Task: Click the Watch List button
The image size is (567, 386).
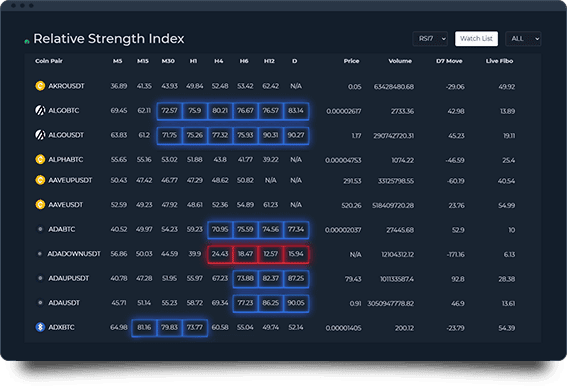Action: click(x=476, y=39)
